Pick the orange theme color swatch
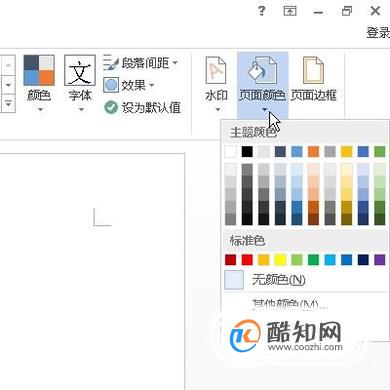 click(313, 152)
